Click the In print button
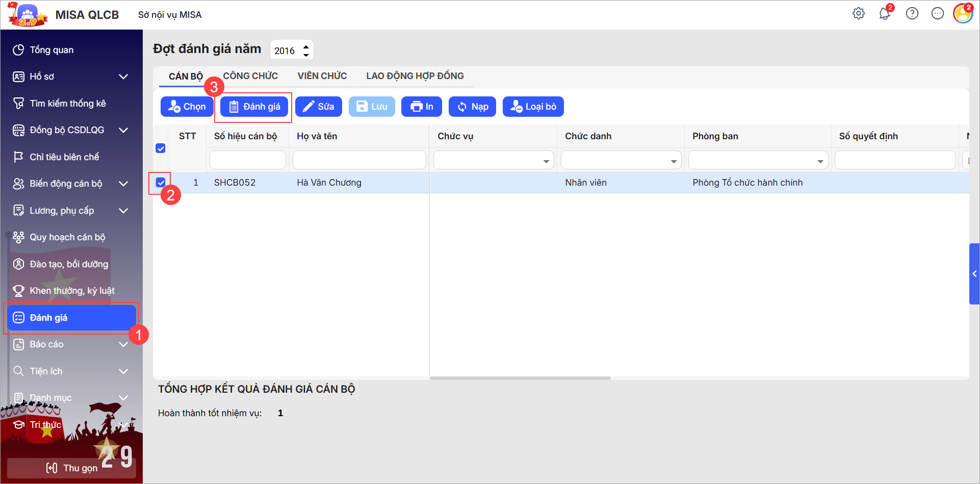Screen dimensions: 980x484 coord(421,107)
